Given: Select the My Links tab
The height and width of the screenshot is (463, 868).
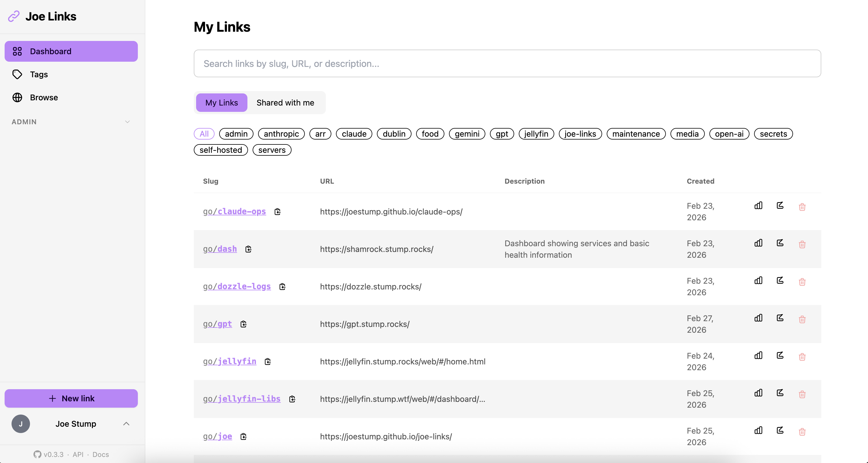Looking at the screenshot, I should pyautogui.click(x=221, y=102).
